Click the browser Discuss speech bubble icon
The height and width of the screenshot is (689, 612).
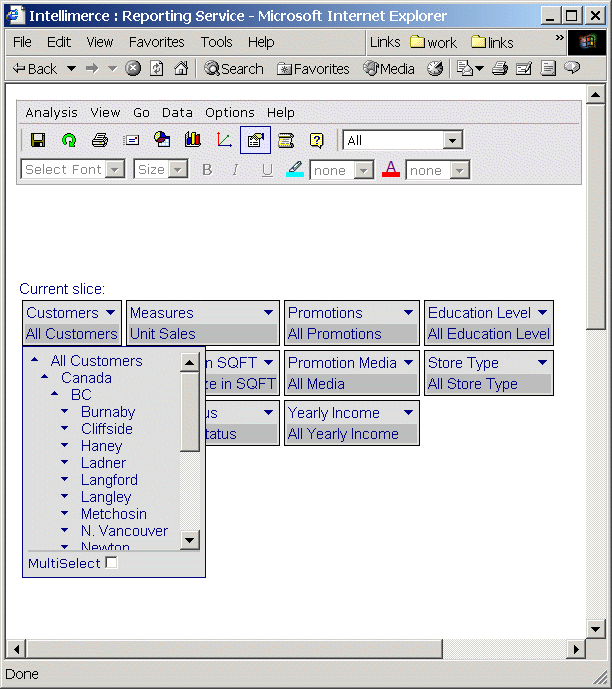(x=572, y=67)
